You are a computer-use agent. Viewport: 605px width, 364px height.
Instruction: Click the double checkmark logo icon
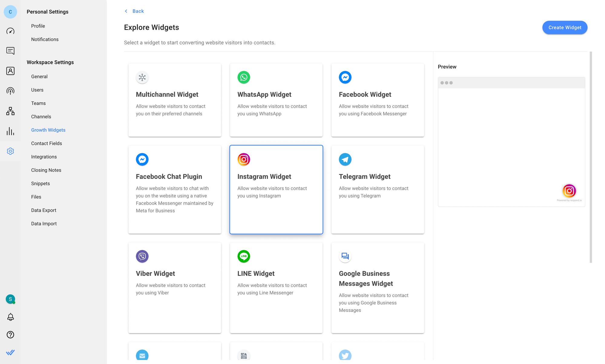click(x=10, y=353)
